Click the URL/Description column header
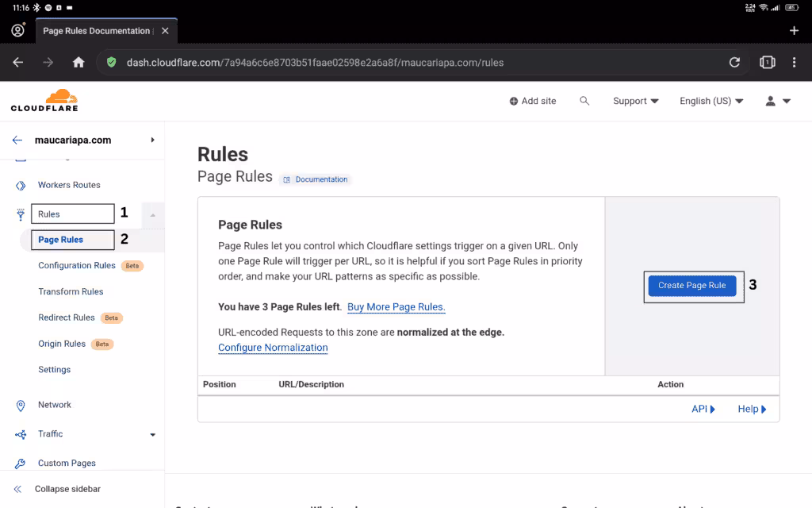Screen dimensions: 812x508 point(311,384)
